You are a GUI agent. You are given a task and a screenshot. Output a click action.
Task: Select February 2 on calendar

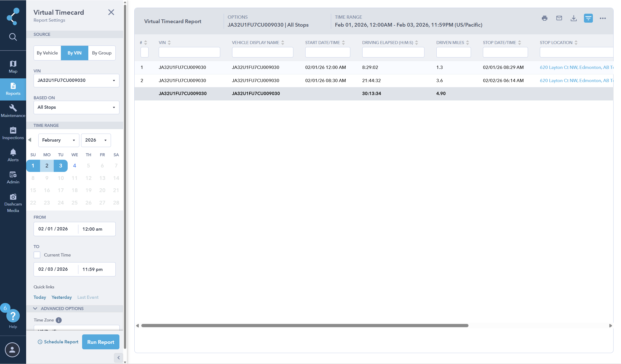(x=47, y=166)
